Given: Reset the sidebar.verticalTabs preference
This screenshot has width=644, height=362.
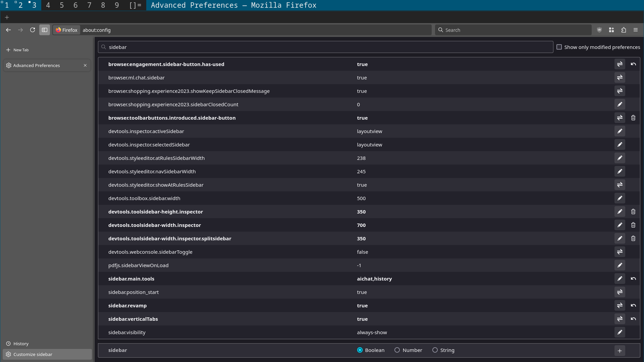Looking at the screenshot, I should tap(633, 319).
